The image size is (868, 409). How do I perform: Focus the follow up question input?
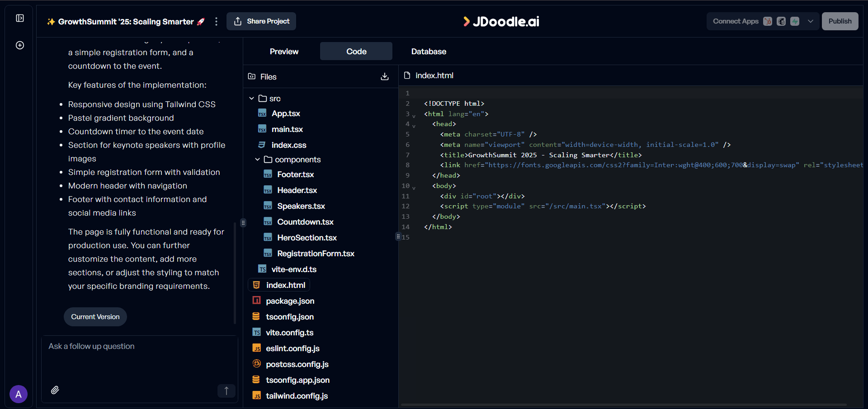tap(139, 359)
